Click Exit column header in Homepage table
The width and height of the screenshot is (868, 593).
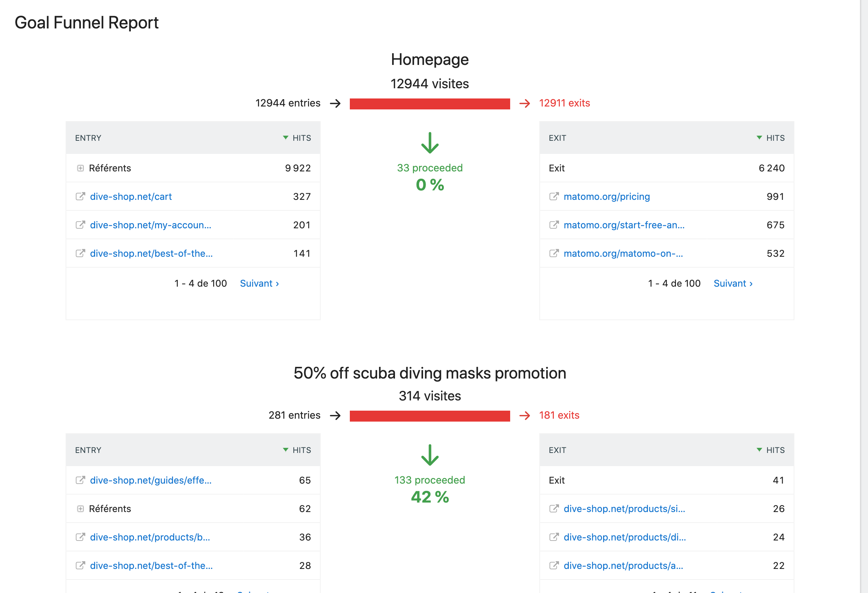click(557, 138)
